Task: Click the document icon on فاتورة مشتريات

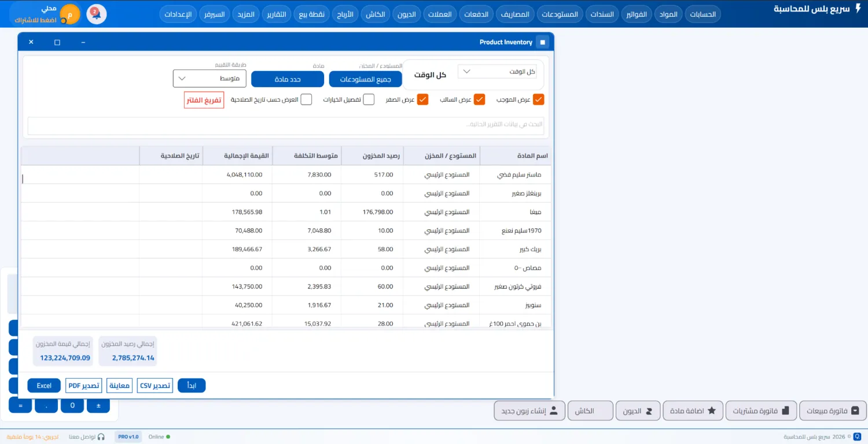Action: coord(785,411)
